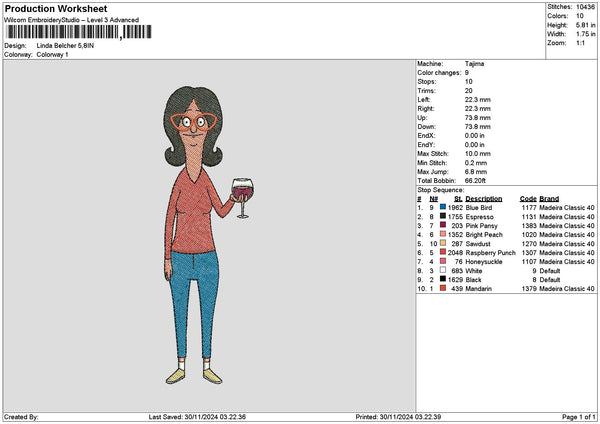Click the 'Description' column header
Image resolution: width=600 pixels, height=424 pixels.
pyautogui.click(x=484, y=199)
